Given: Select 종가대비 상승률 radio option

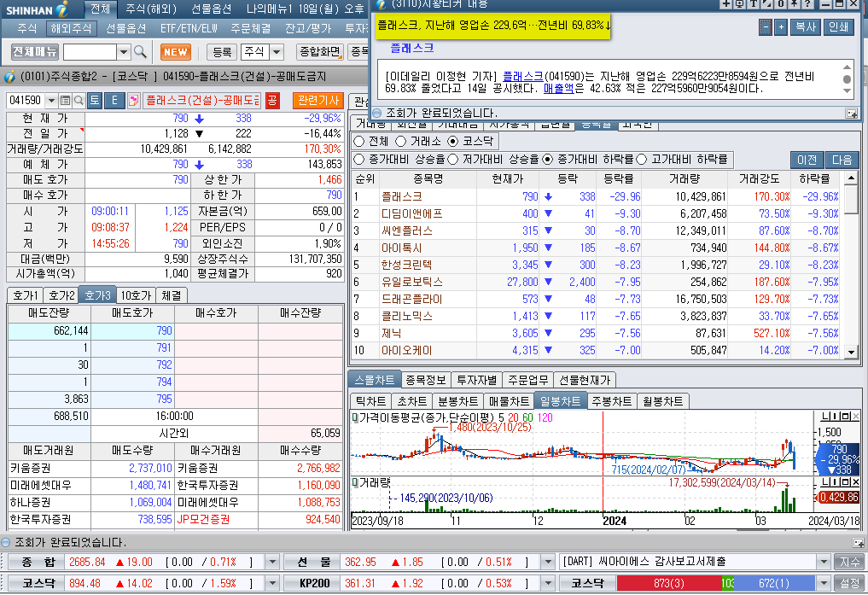Looking at the screenshot, I should tap(358, 160).
